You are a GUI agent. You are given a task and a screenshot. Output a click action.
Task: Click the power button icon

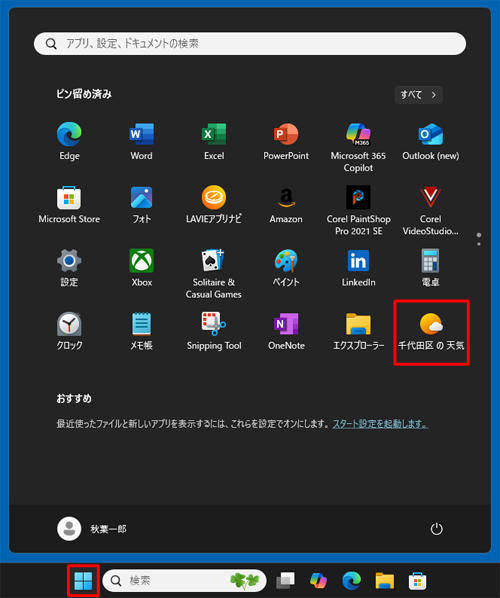click(436, 529)
